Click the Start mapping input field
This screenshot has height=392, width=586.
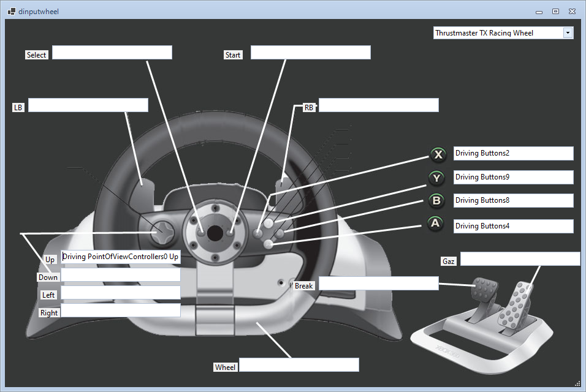(x=311, y=53)
